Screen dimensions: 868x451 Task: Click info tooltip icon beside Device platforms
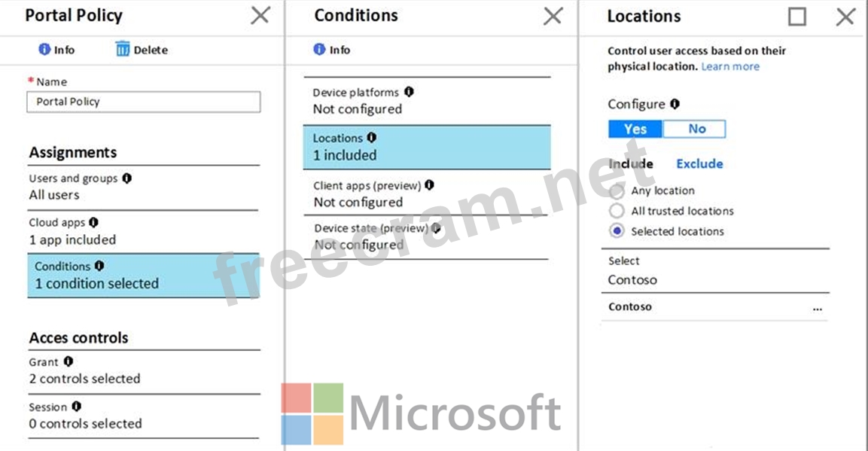(x=409, y=92)
